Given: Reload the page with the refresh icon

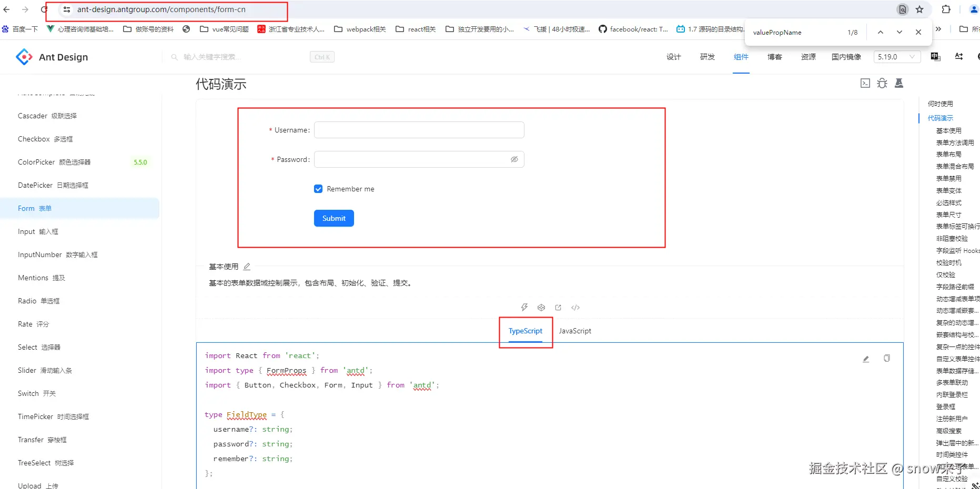Looking at the screenshot, I should point(44,9).
